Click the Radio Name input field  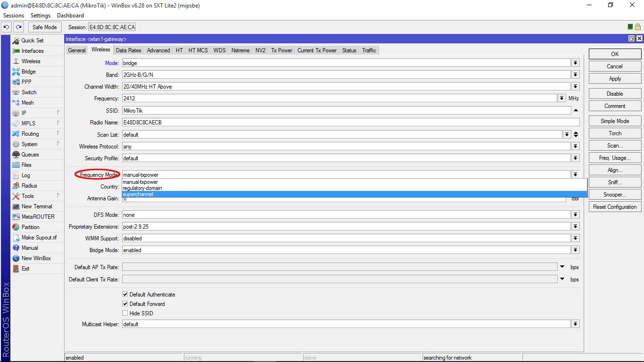point(350,122)
